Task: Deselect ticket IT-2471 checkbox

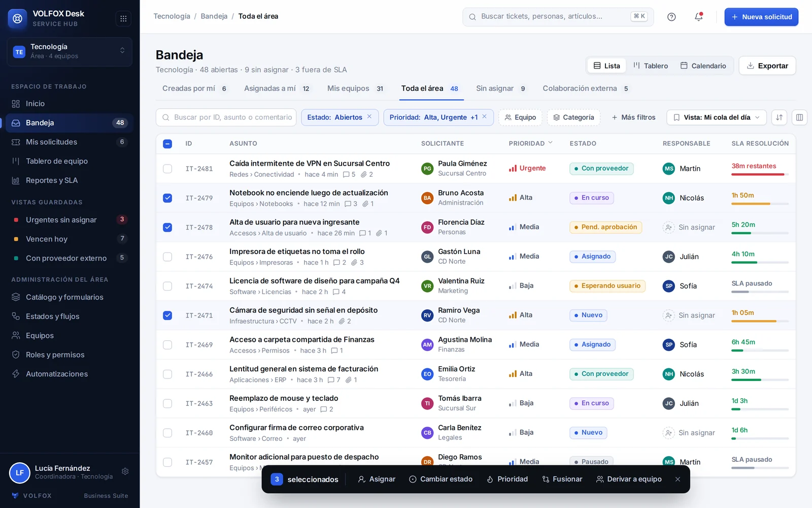Action: point(167,315)
